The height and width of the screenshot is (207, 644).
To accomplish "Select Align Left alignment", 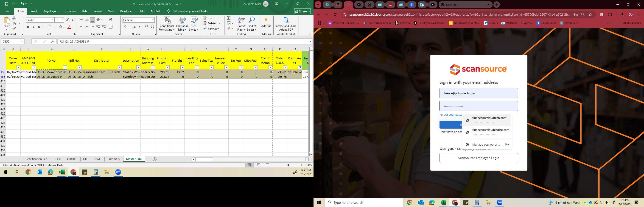I will (x=81, y=27).
